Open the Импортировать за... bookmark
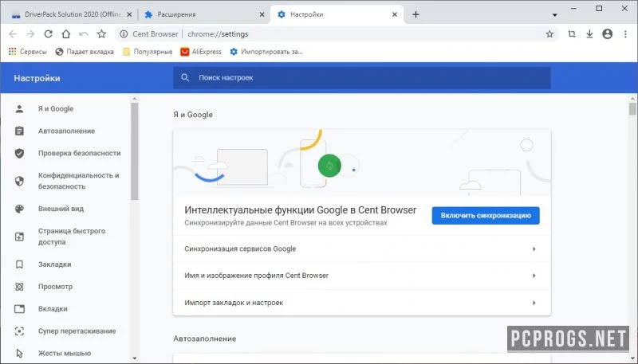This screenshot has width=638, height=364. pyautogui.click(x=266, y=52)
